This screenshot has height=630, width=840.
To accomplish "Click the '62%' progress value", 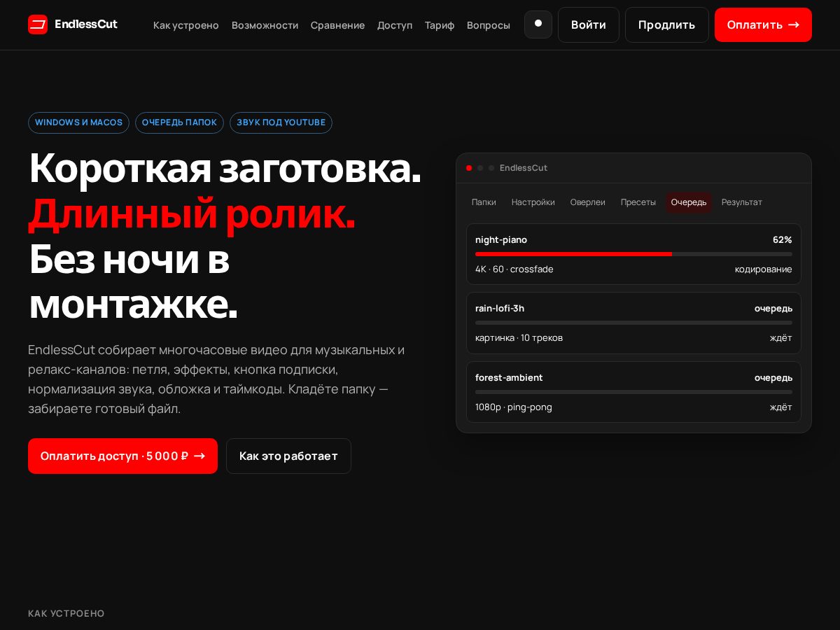I will point(783,239).
